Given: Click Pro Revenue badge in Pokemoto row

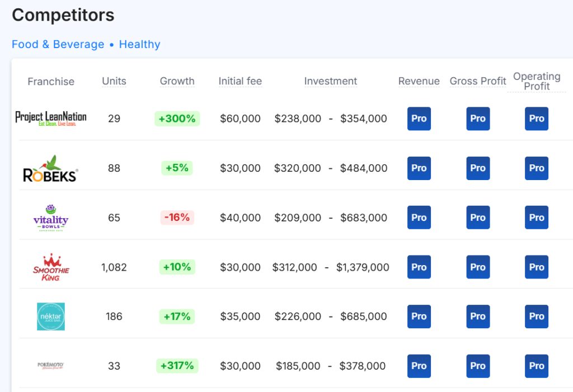Looking at the screenshot, I should (419, 366).
